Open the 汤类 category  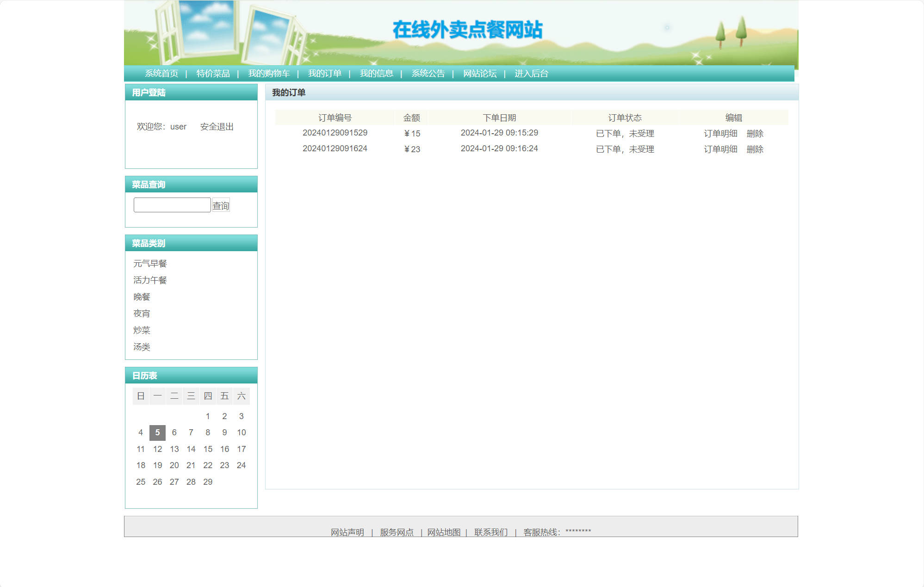coord(142,347)
